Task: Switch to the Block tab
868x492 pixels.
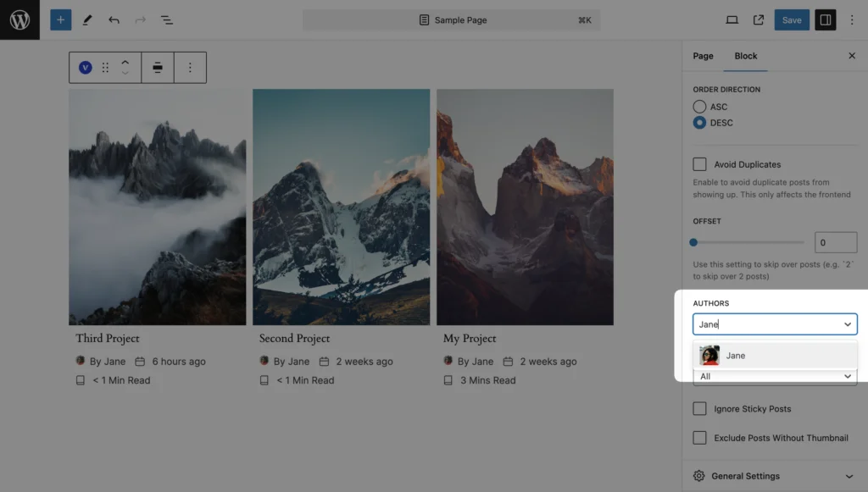Action: tap(745, 56)
